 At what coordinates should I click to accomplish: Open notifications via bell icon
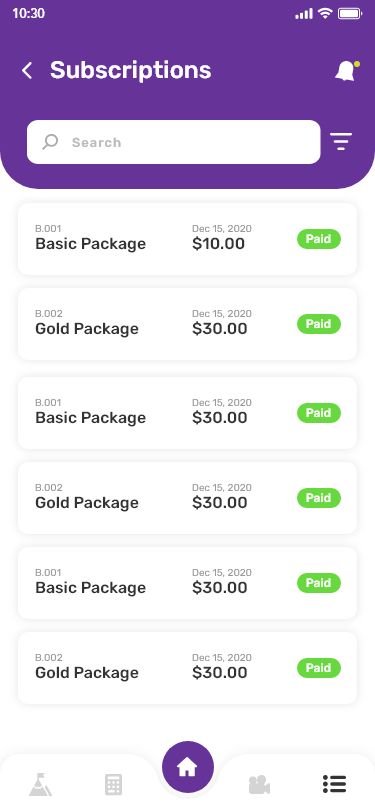click(347, 71)
